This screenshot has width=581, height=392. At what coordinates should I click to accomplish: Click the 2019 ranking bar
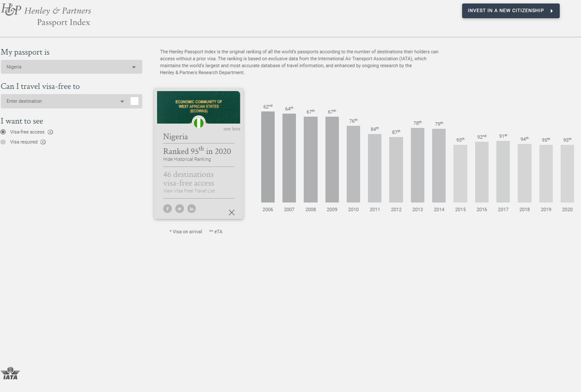point(546,173)
